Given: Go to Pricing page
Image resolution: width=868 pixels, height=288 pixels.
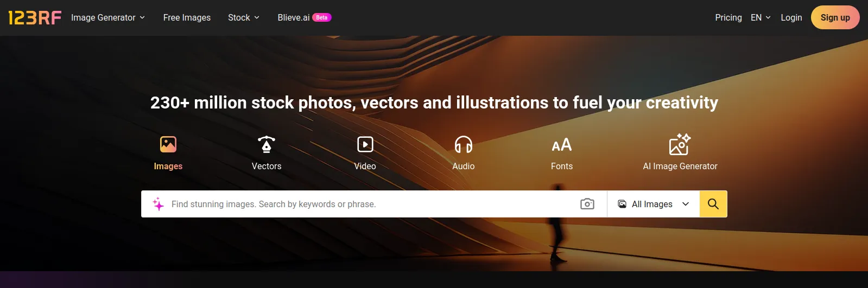Looking at the screenshot, I should [728, 17].
